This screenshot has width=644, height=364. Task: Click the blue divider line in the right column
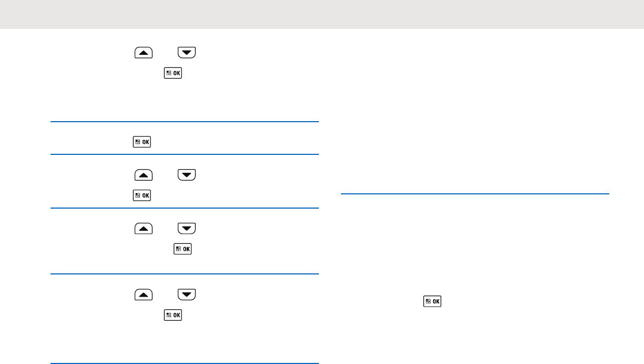pos(475,194)
